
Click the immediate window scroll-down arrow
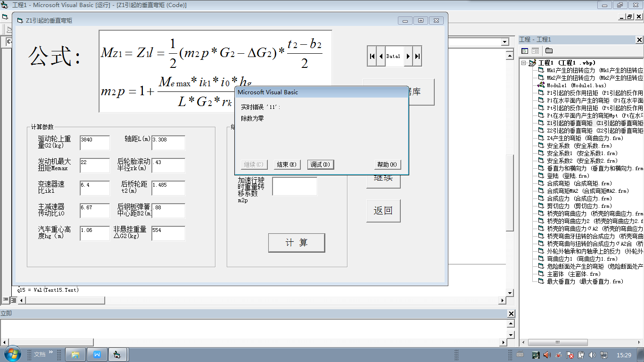pos(512,334)
